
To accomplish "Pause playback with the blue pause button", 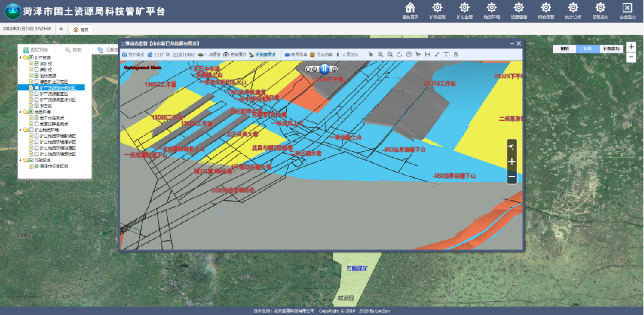I will pos(324,69).
